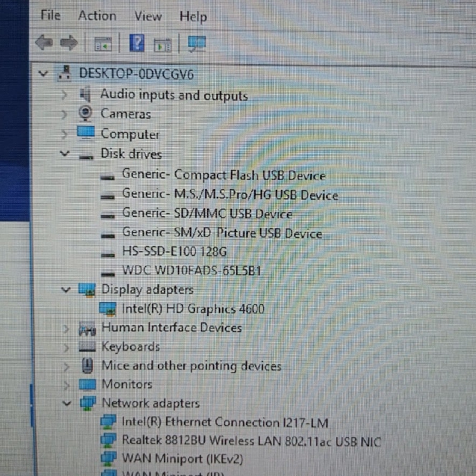Screen dimensions: 476x476
Task: Collapse the Display adapters node
Action: [x=65, y=290]
